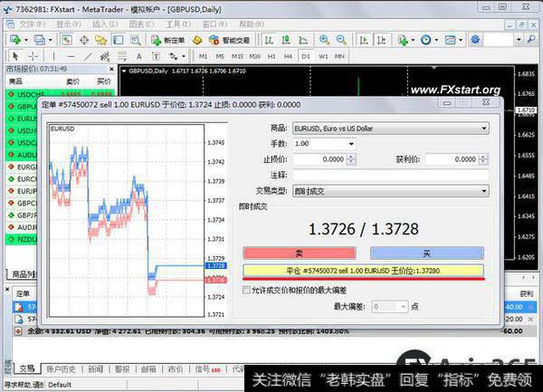
Task: Select the vertical line drawing tool
Action: pos(53,56)
